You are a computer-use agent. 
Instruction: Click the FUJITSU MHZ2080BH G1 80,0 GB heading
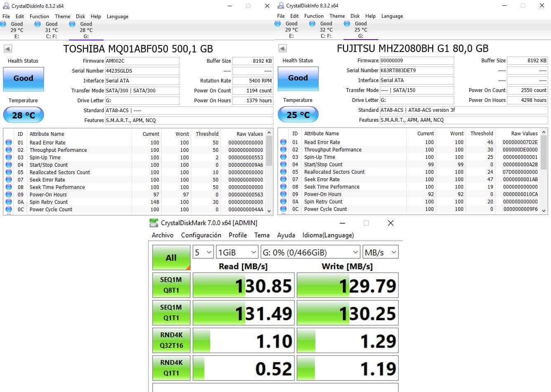[413, 48]
